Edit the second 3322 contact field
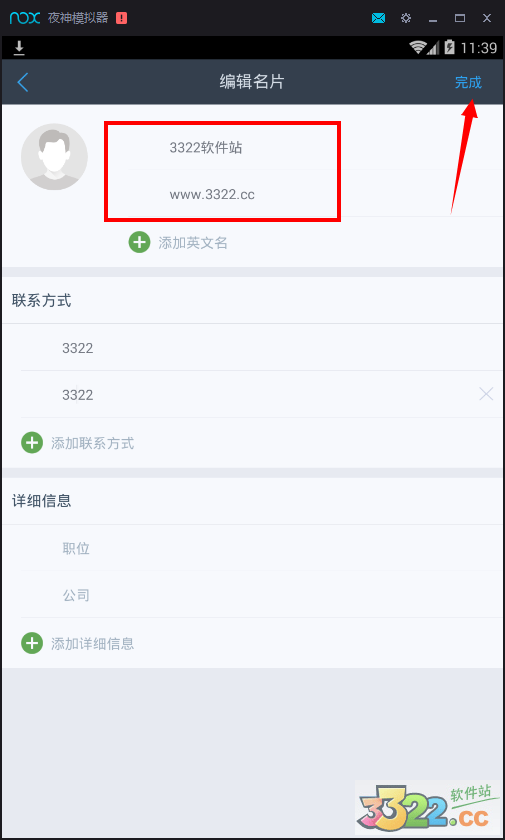This screenshot has height=840, width=505. click(261, 395)
